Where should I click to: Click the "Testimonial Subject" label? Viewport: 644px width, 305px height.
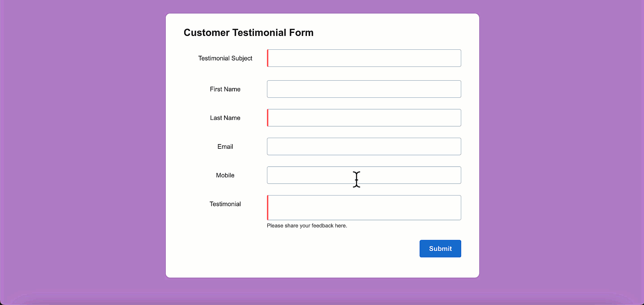pos(225,58)
